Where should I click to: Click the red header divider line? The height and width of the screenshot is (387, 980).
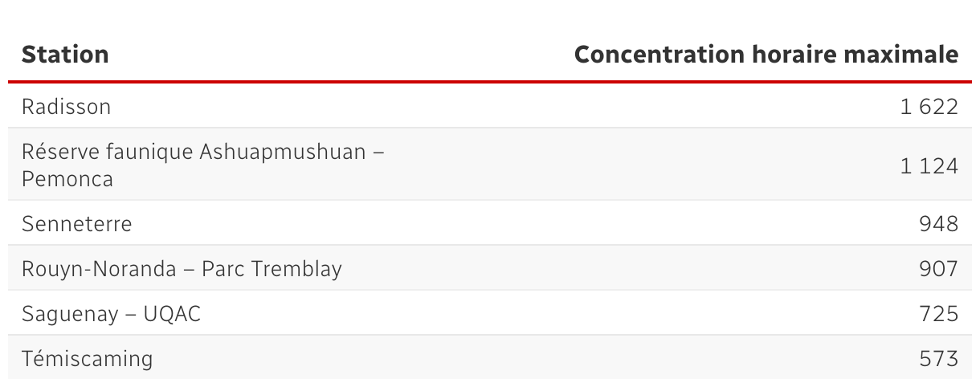490,81
